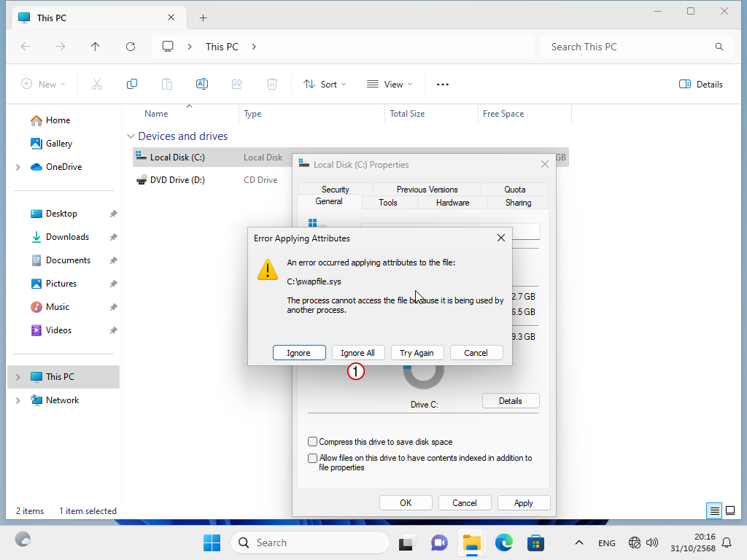This screenshot has height=560, width=747.
Task: Click the Search This PC field
Action: [x=627, y=47]
